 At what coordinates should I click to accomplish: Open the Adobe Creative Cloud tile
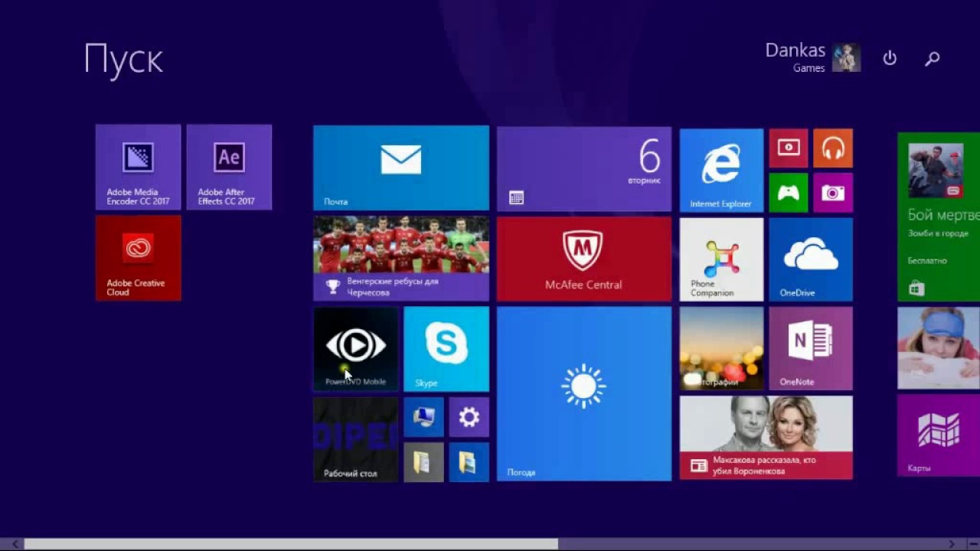[x=138, y=258]
